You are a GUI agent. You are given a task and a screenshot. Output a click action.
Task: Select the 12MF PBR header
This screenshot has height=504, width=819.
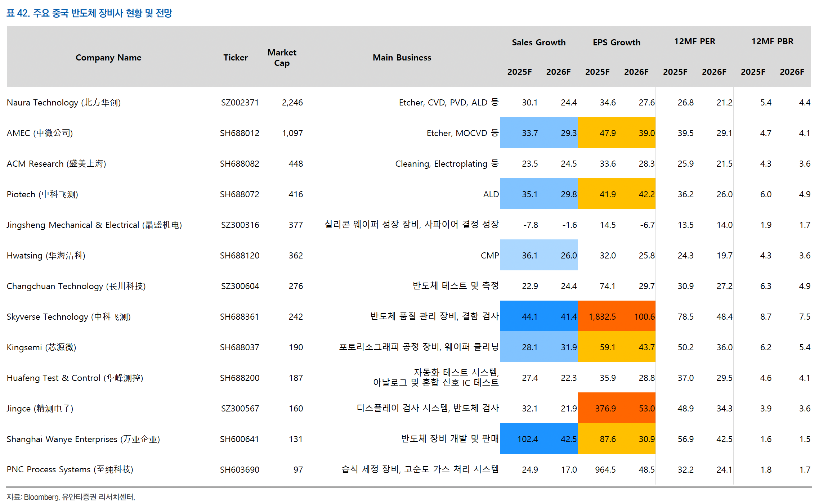pyautogui.click(x=772, y=41)
